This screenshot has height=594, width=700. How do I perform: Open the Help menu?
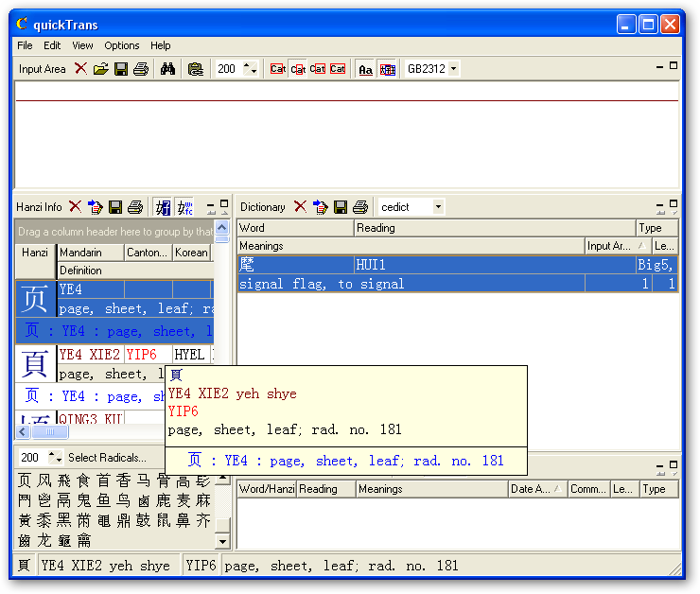(160, 45)
